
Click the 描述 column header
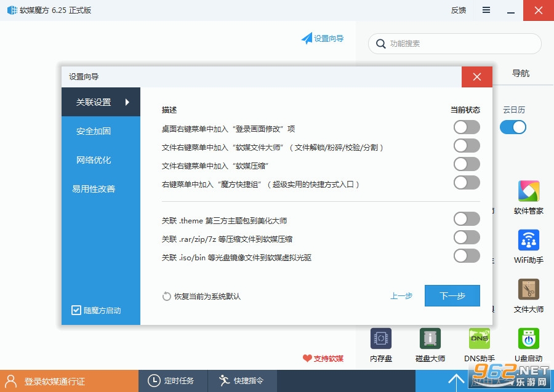tap(169, 110)
